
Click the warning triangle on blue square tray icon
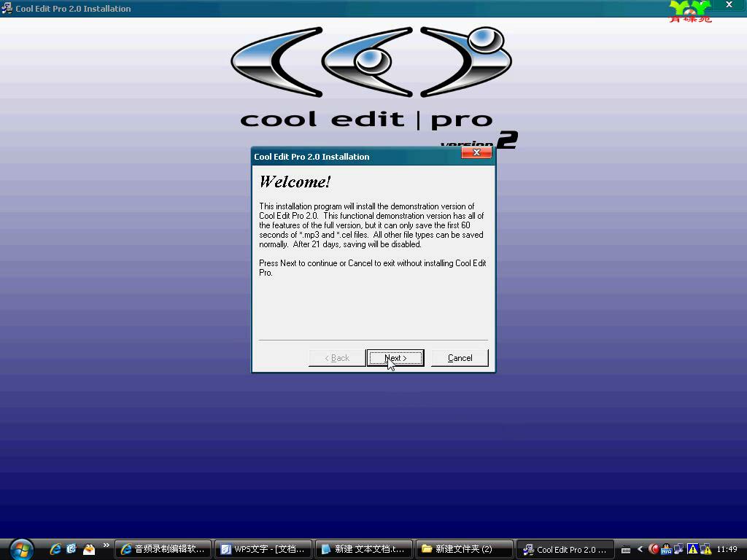click(x=692, y=549)
